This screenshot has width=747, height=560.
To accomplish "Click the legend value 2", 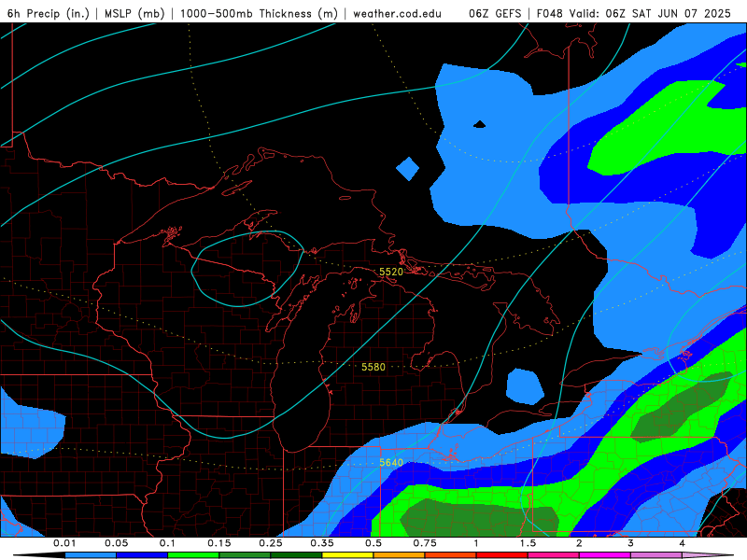I will pyautogui.click(x=579, y=543).
